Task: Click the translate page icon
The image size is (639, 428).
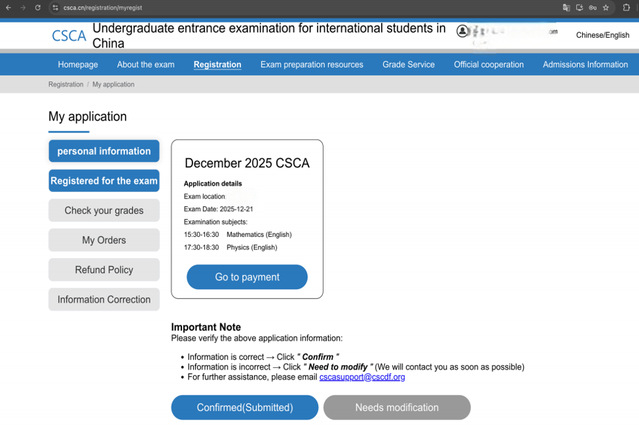Action: [566, 7]
